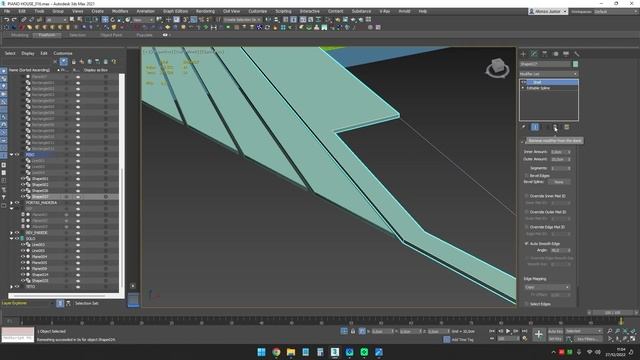Viewport: 640px width, 360px height.
Task: Expand the bottom TETO layer row
Action: tap(11, 287)
